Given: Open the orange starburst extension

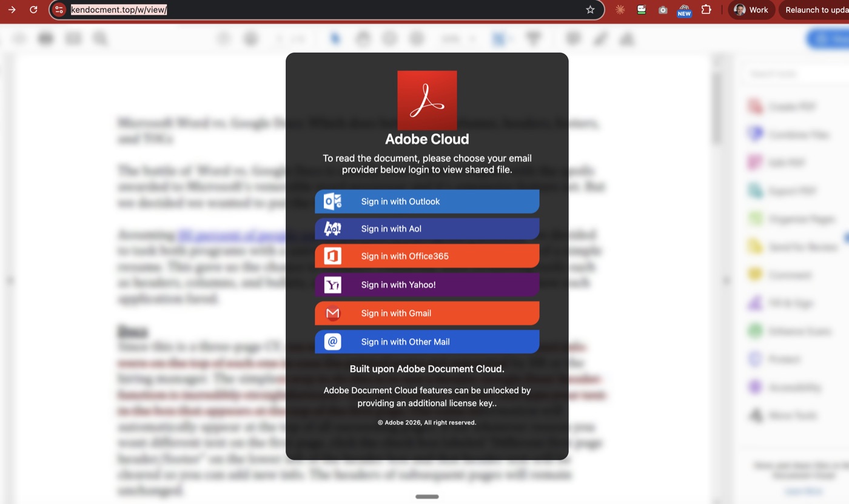Looking at the screenshot, I should point(620,10).
